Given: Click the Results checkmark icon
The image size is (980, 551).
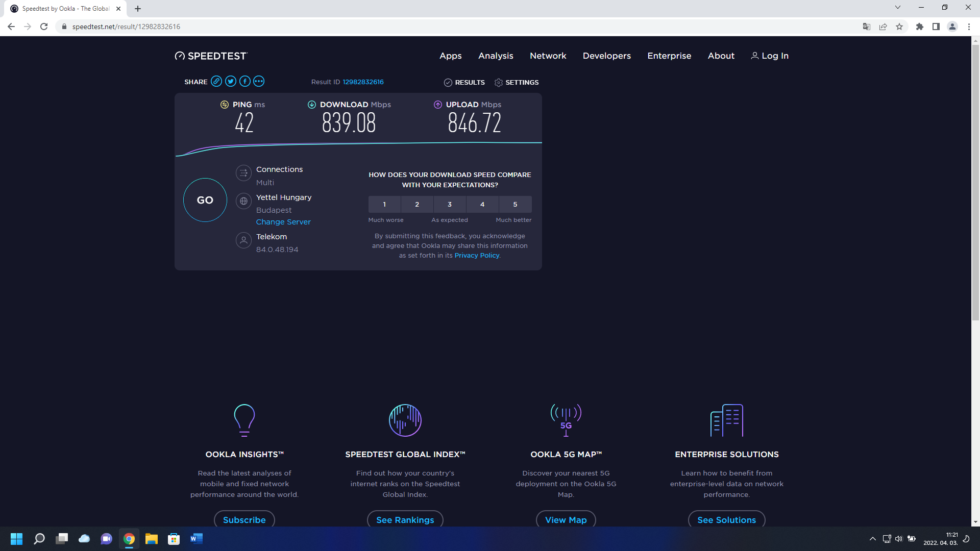Looking at the screenshot, I should [448, 82].
